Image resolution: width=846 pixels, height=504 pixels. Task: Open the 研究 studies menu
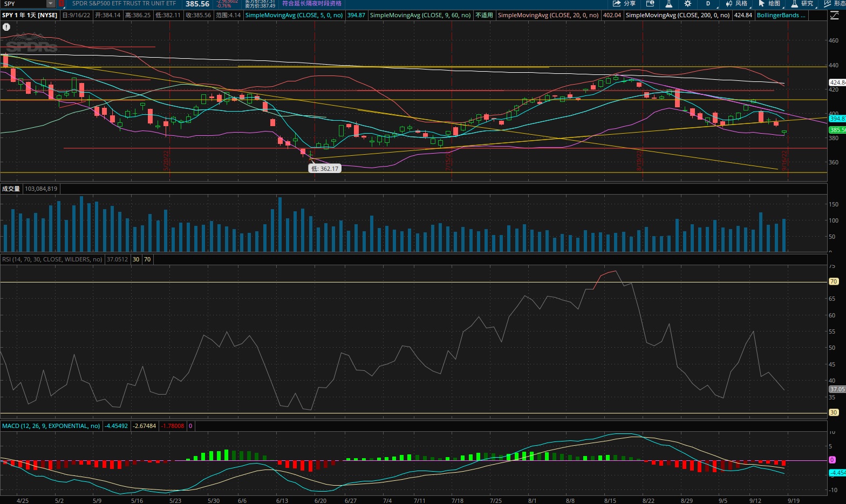click(x=802, y=4)
